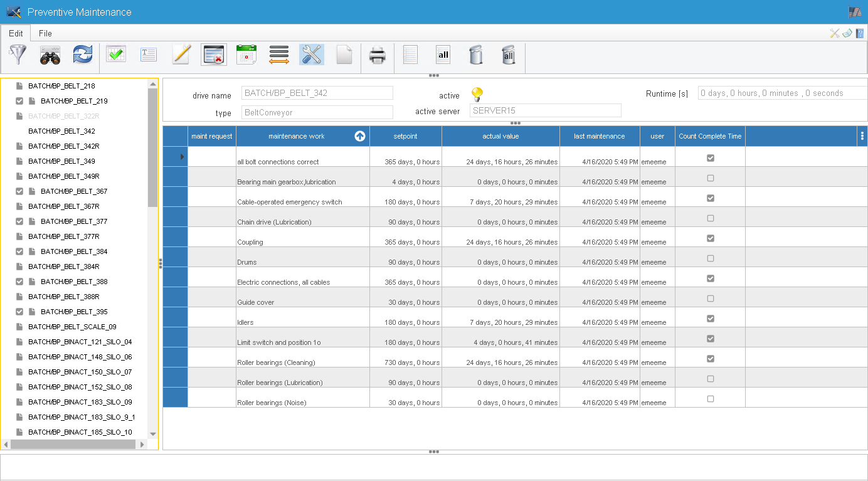Refresh the maintenance data with blue arrows
This screenshot has height=481, width=868.
[x=83, y=55]
